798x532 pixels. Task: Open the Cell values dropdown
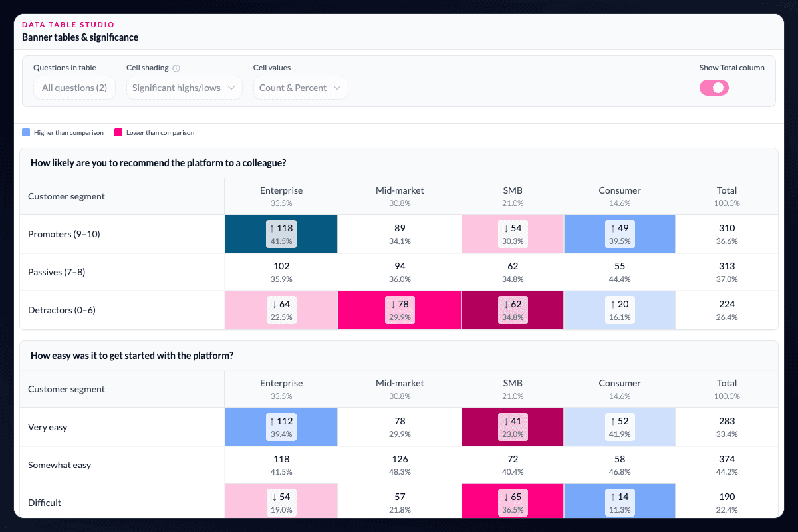click(x=301, y=88)
